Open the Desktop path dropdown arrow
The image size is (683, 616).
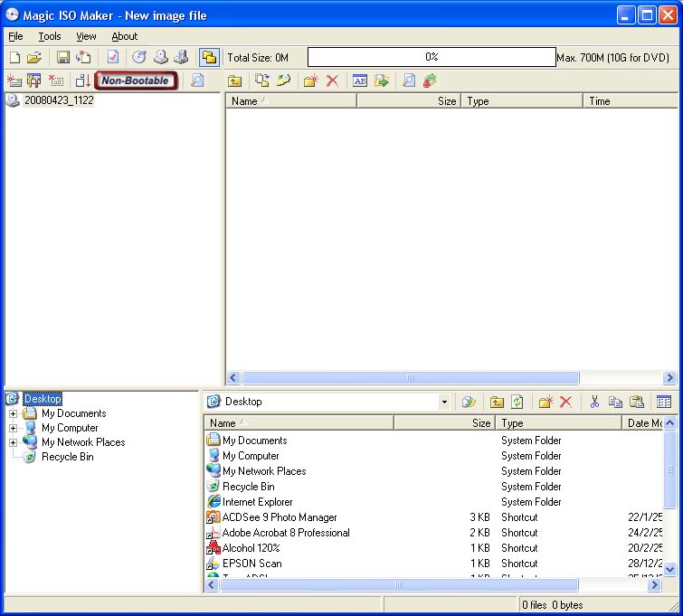tap(444, 402)
